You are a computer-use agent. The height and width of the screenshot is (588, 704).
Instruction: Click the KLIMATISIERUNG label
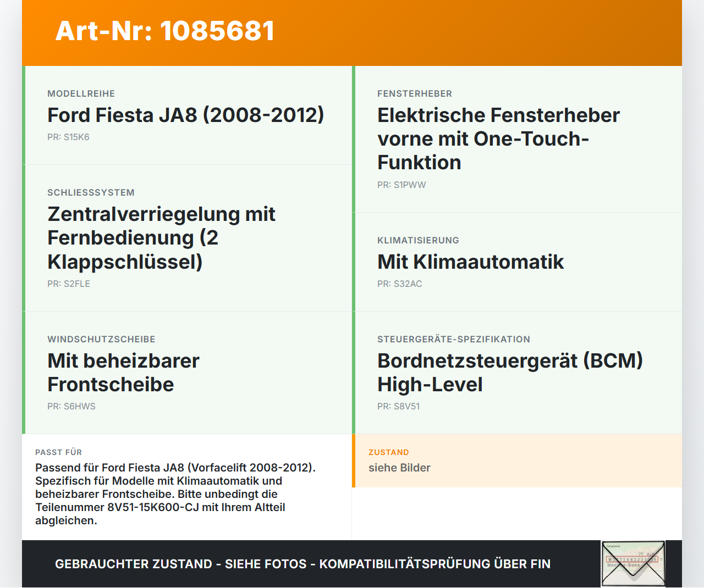tap(418, 241)
